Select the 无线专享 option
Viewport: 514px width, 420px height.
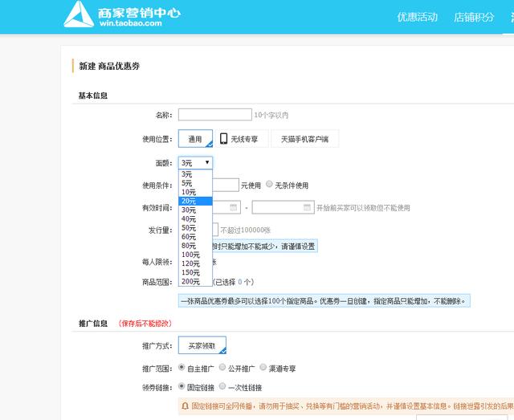(x=242, y=139)
